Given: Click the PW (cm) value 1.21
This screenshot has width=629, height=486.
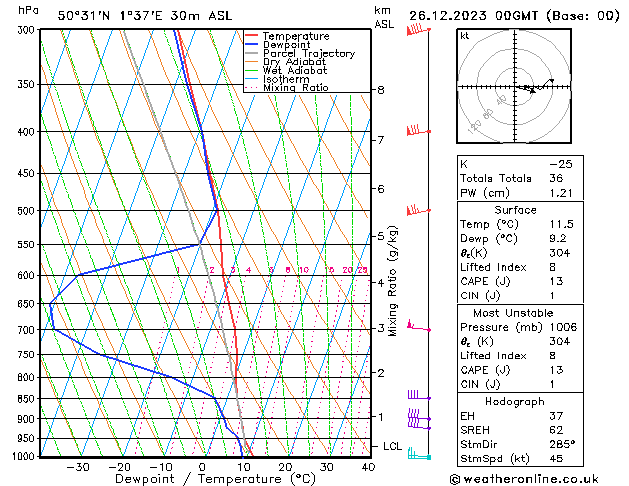Looking at the screenshot, I should click(x=561, y=193).
